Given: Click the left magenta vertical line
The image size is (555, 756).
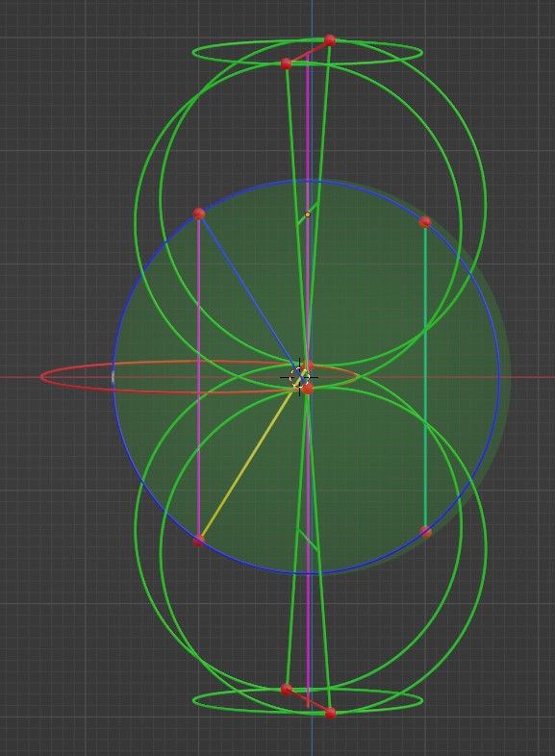Looking at the screenshot, I should [x=199, y=377].
